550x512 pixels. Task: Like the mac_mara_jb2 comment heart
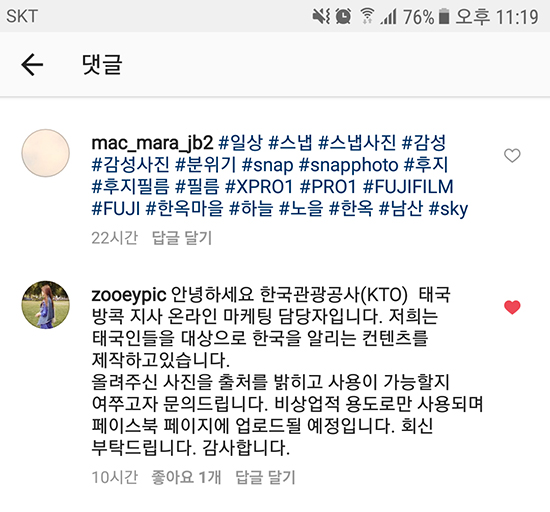512,155
